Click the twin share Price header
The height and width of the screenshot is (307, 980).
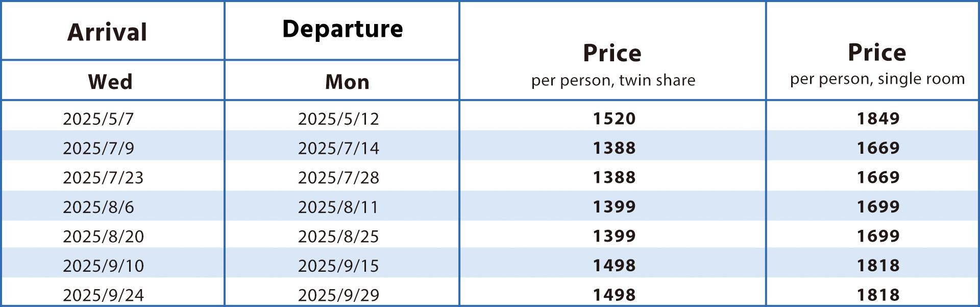tap(612, 65)
